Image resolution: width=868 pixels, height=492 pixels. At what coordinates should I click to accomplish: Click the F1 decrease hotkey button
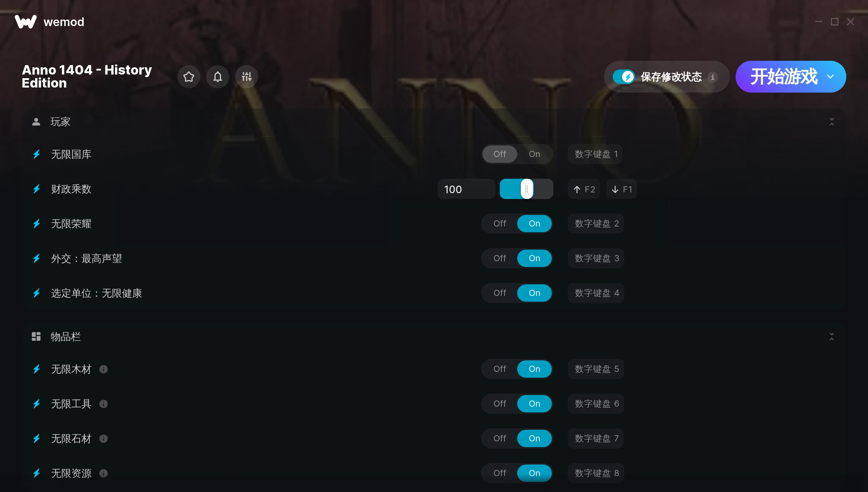point(622,189)
